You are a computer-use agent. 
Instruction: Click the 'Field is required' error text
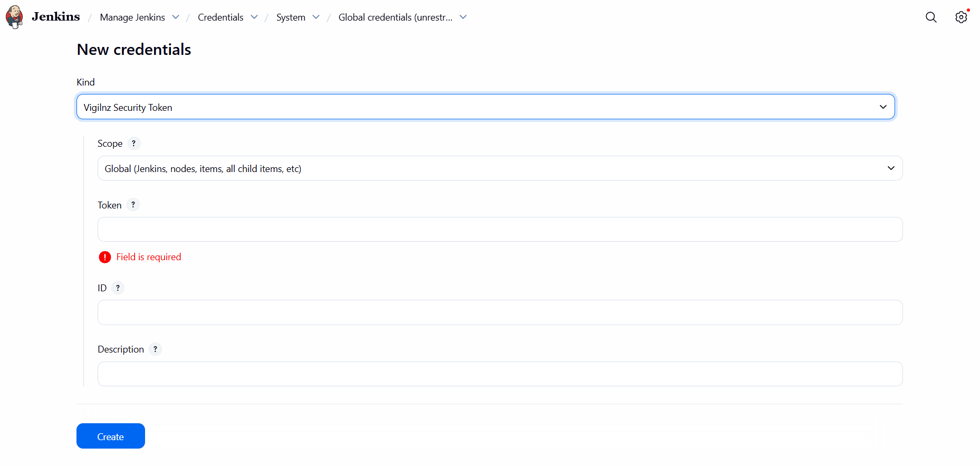pos(149,257)
